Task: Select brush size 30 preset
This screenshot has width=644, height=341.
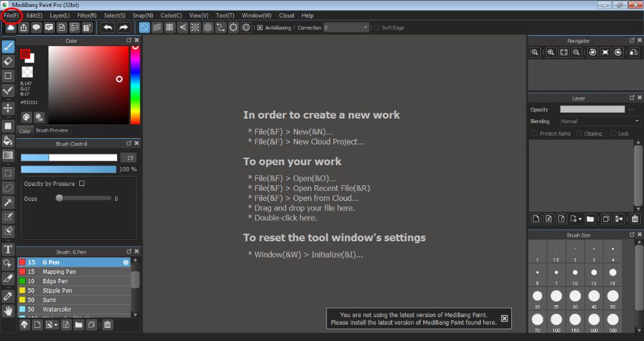Action: [575, 298]
